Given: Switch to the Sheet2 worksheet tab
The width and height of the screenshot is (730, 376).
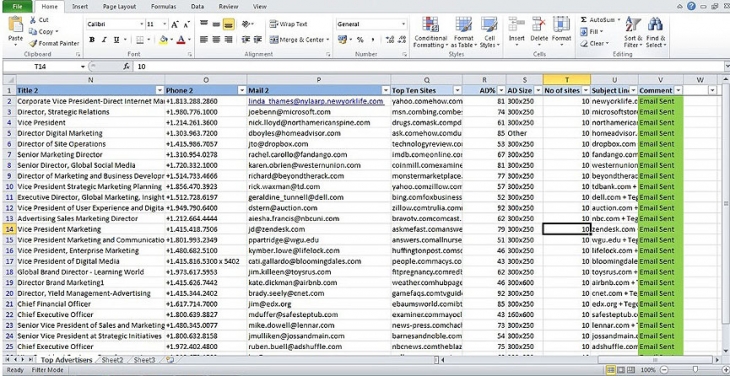Looking at the screenshot, I should point(112,360).
